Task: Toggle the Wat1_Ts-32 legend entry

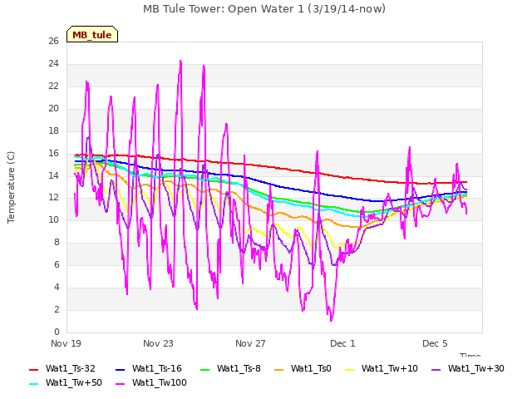Action: point(62,369)
